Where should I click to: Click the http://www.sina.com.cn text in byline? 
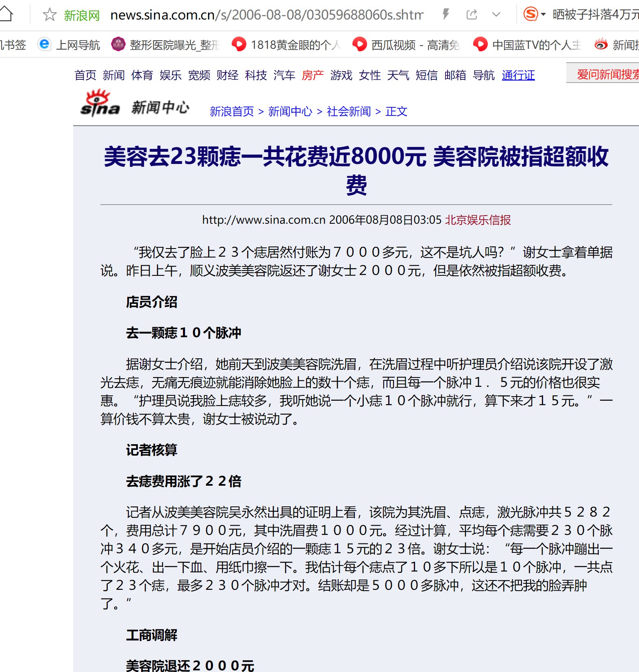(x=264, y=220)
